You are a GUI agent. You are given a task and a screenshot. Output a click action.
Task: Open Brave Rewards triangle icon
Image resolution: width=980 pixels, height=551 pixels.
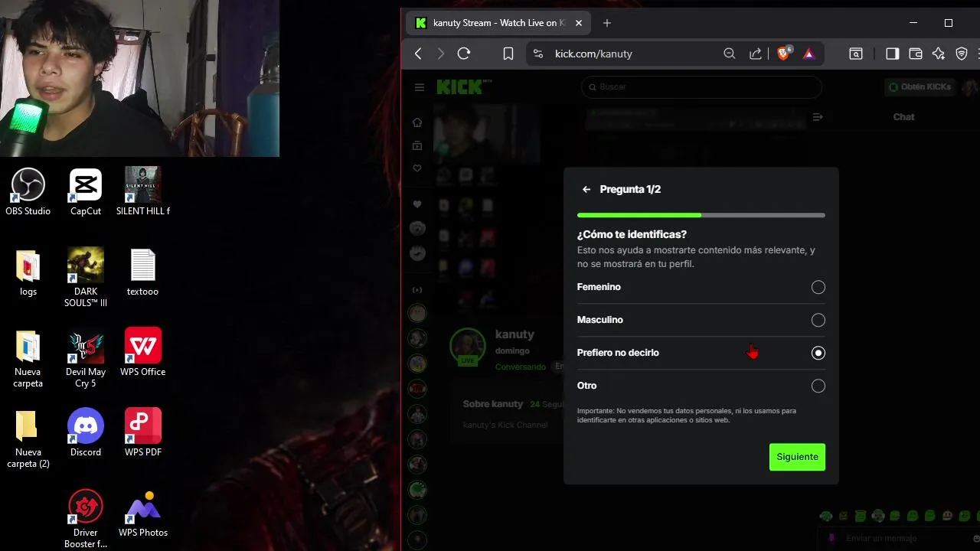pos(809,54)
